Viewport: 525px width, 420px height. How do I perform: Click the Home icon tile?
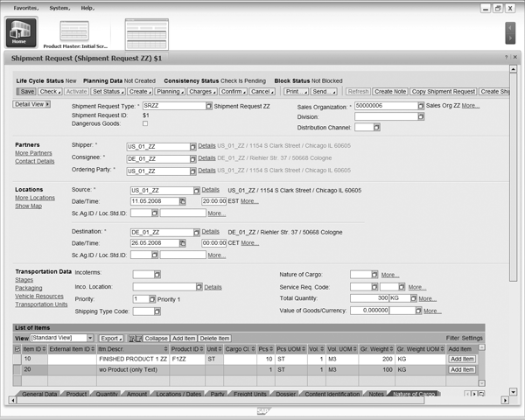[18, 32]
